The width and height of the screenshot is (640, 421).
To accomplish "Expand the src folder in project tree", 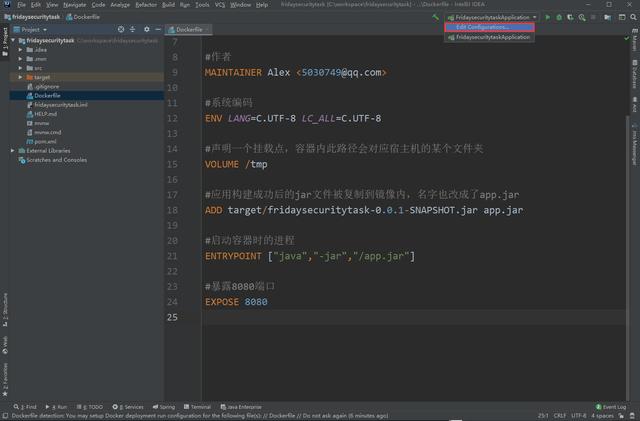I will tap(21, 67).
